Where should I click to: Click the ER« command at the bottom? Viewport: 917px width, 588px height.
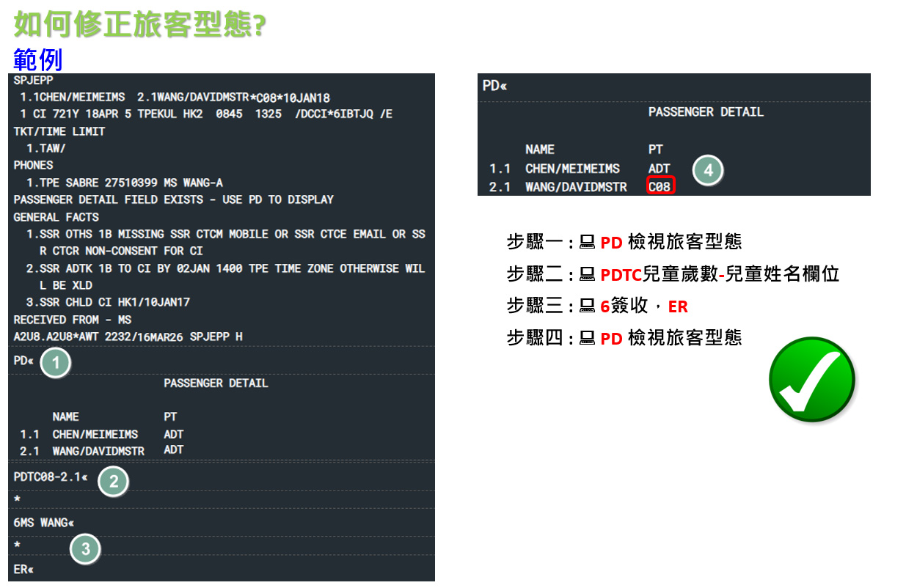click(23, 569)
